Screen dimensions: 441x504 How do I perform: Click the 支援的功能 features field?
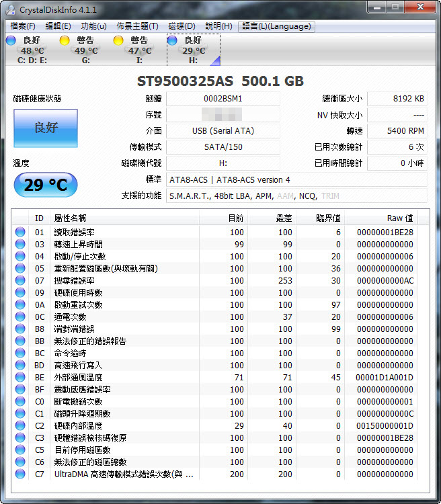point(296,196)
